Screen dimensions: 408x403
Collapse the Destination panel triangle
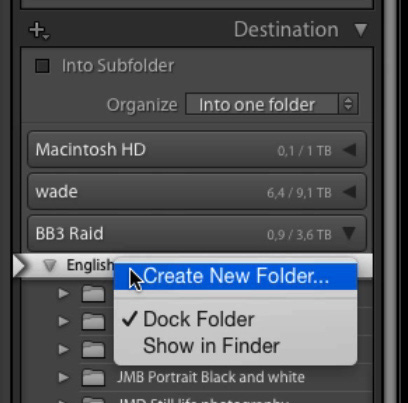click(361, 30)
